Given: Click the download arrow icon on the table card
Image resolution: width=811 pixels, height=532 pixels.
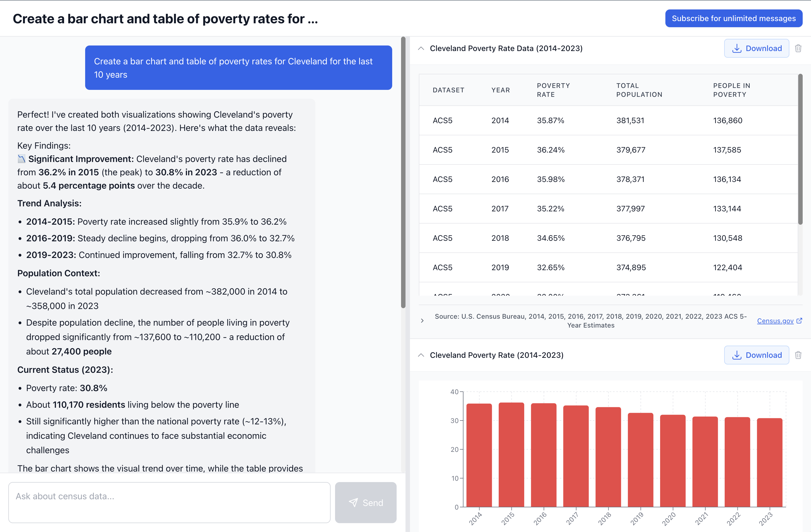Looking at the screenshot, I should click(737, 48).
